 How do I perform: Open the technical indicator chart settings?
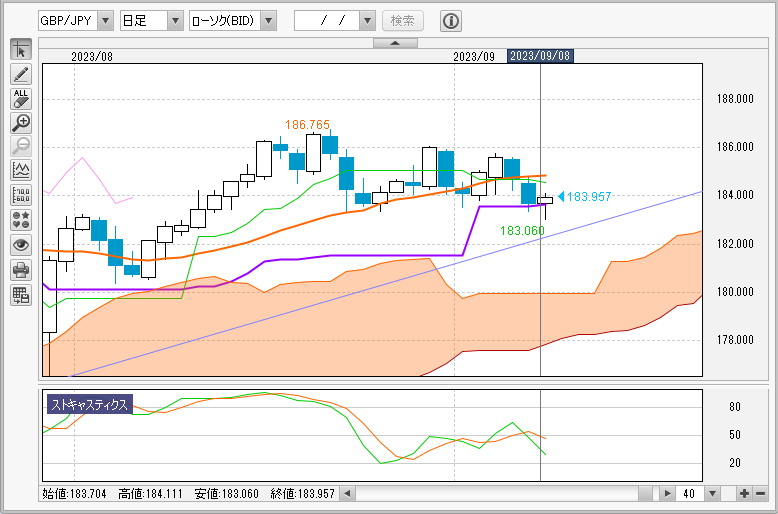pyautogui.click(x=21, y=172)
